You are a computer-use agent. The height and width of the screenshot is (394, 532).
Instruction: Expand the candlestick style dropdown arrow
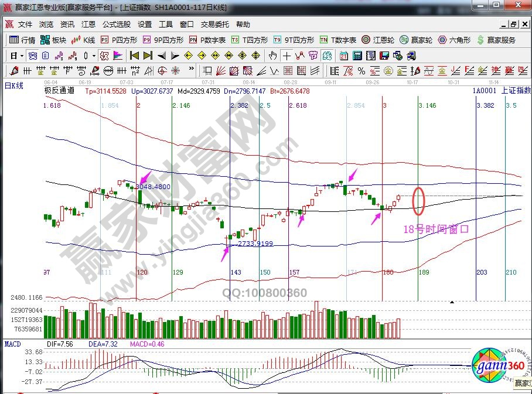[94, 56]
